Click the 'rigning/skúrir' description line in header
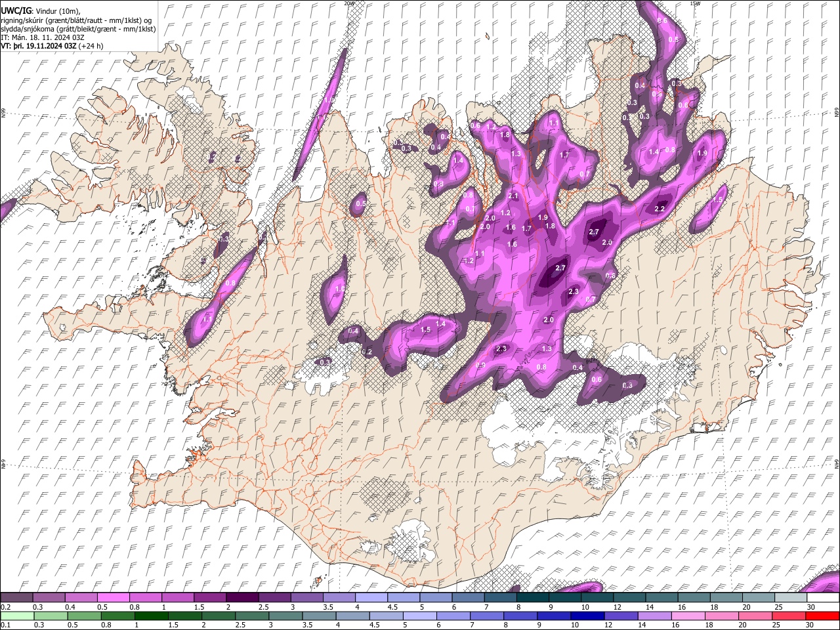 coord(77,20)
